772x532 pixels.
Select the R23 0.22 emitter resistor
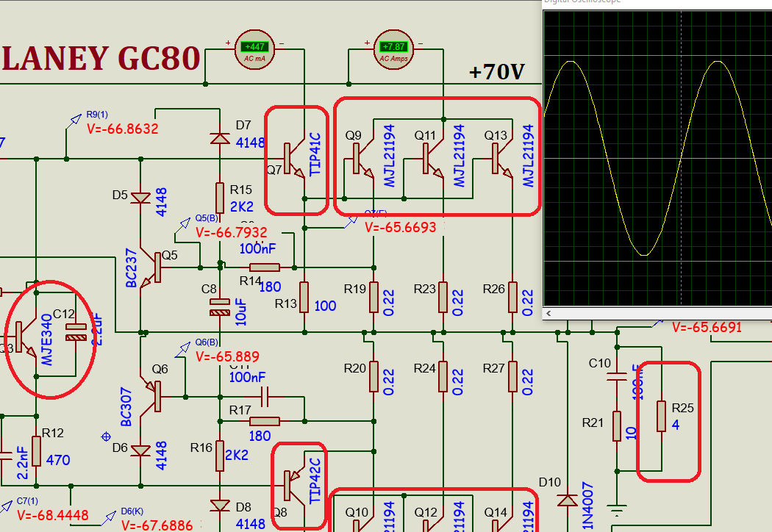443,298
